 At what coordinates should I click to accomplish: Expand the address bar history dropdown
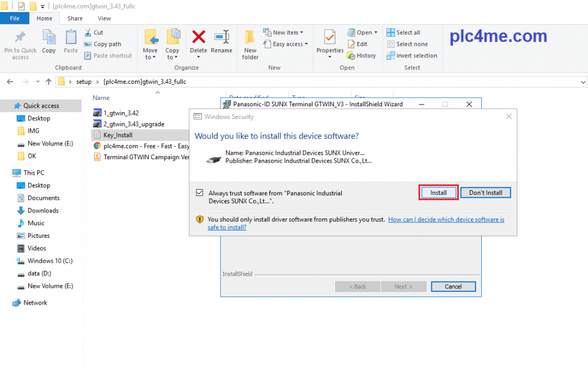click(583, 82)
